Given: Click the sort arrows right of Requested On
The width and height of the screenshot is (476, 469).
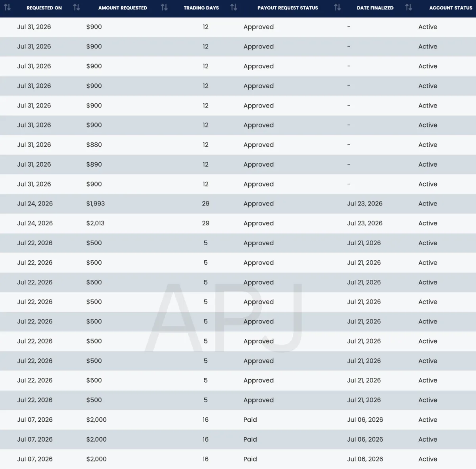Looking at the screenshot, I should (x=77, y=7).
